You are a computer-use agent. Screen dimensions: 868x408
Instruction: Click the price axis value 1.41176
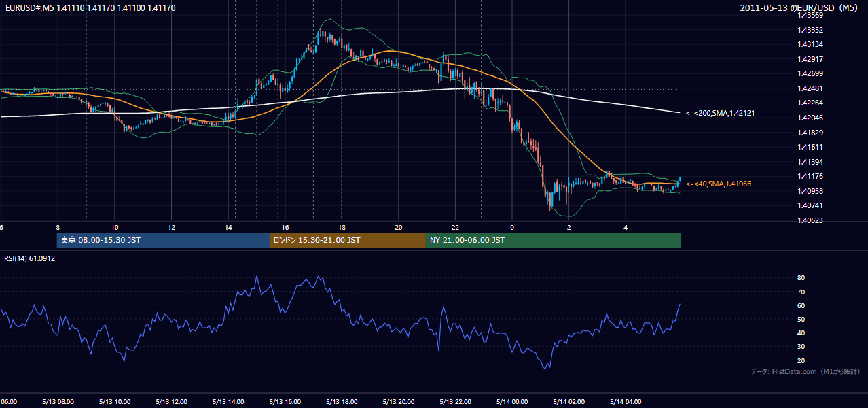tap(810, 176)
